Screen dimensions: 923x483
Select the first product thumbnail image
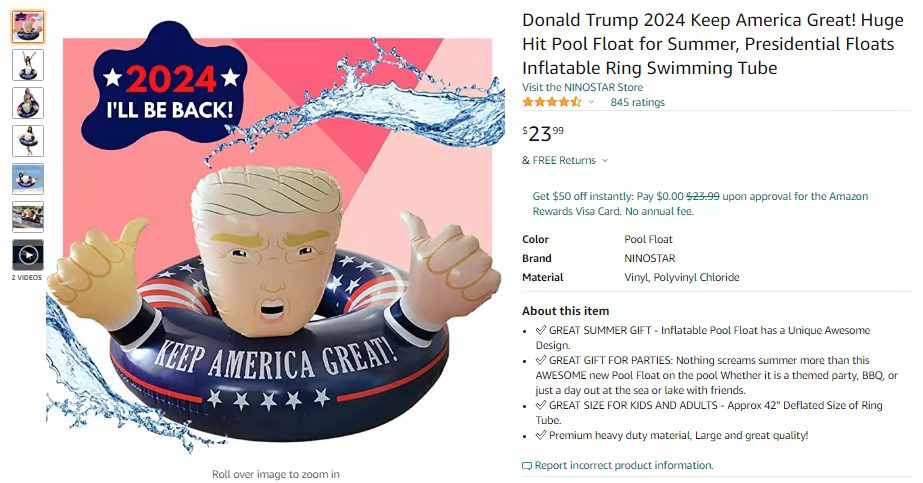(28, 27)
